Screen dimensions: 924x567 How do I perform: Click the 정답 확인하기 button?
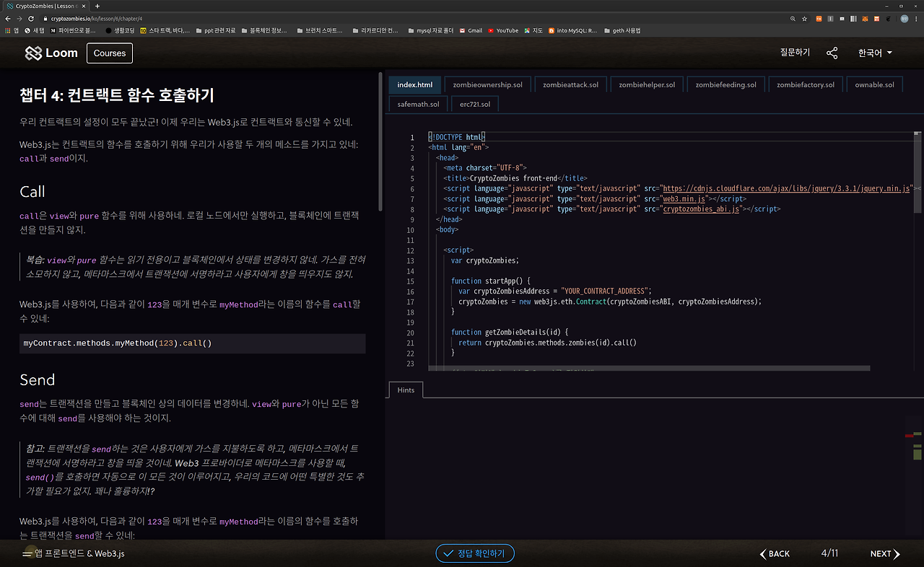pos(475,553)
